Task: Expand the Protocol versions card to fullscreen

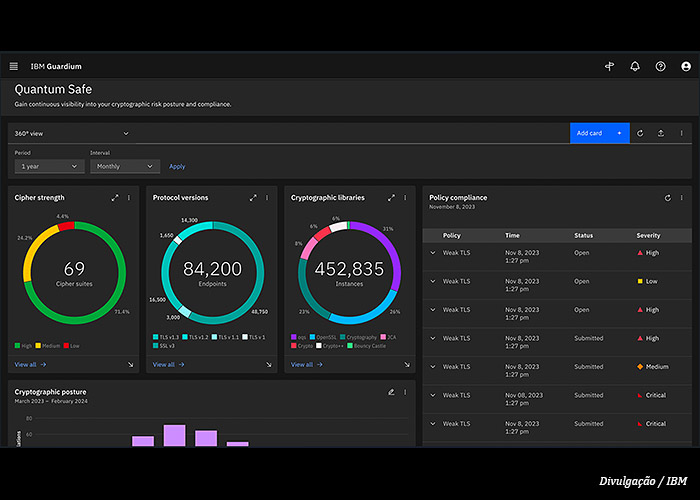Action: (253, 197)
